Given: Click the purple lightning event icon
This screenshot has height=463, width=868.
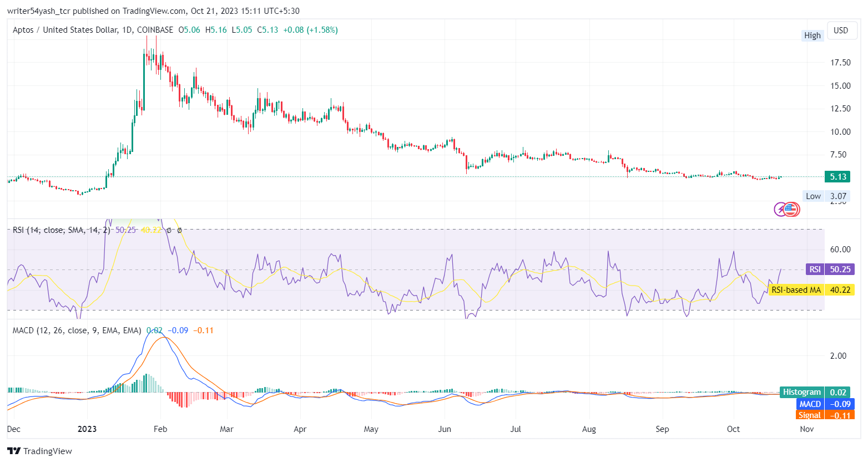Looking at the screenshot, I should pyautogui.click(x=781, y=210).
